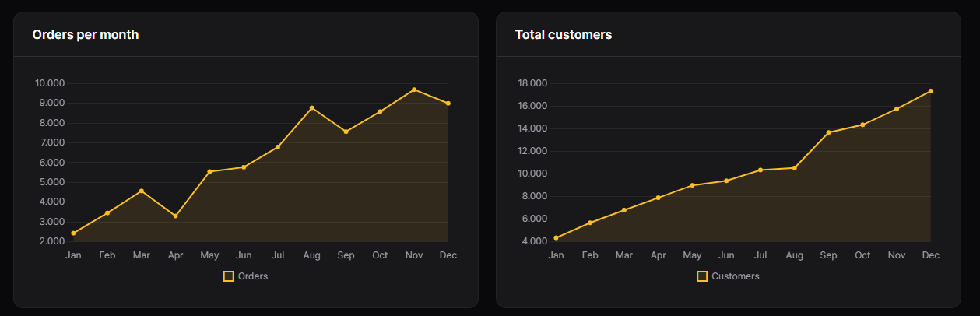Screen dimensions: 980x316
Task: Select the May data point in Customers chart
Action: (x=692, y=185)
